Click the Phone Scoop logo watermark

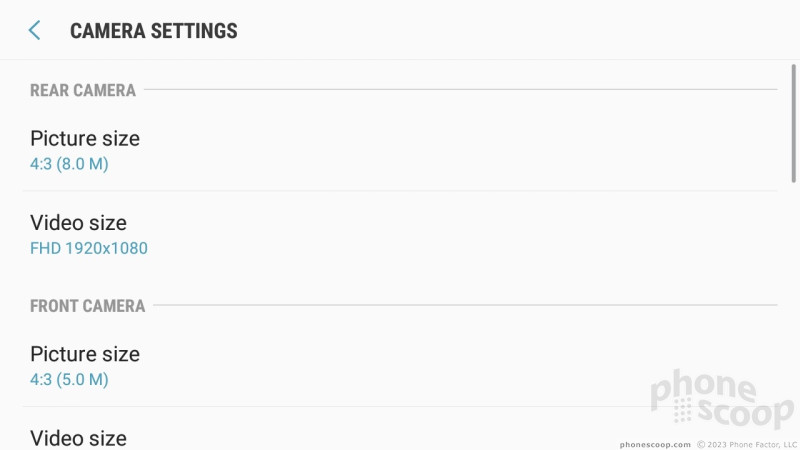point(721,399)
